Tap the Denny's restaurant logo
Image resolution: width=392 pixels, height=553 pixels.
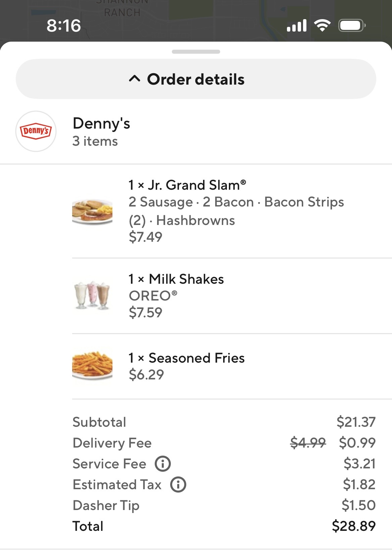[36, 131]
